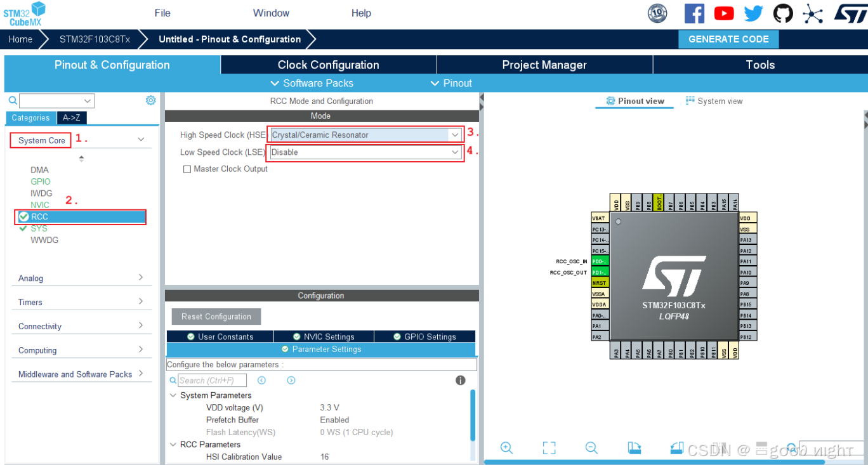Go to next parameter search result

[291, 380]
